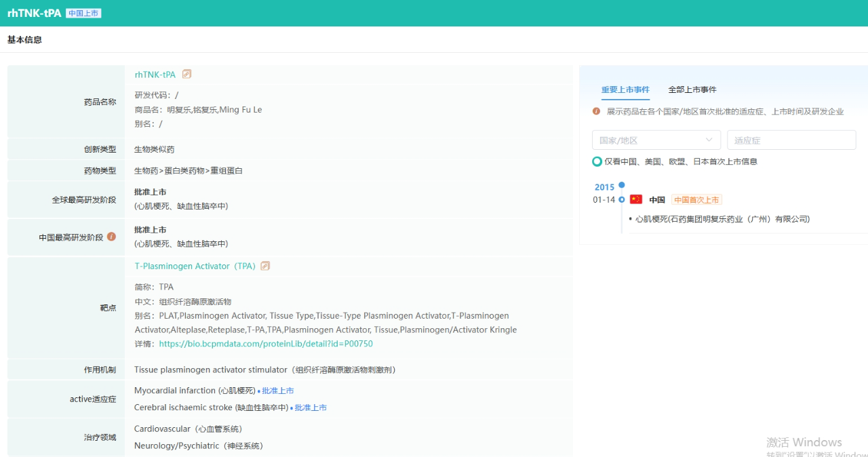868x457 pixels.
Task: Click info icon next to 中国最高研发阶段
Action: click(112, 237)
